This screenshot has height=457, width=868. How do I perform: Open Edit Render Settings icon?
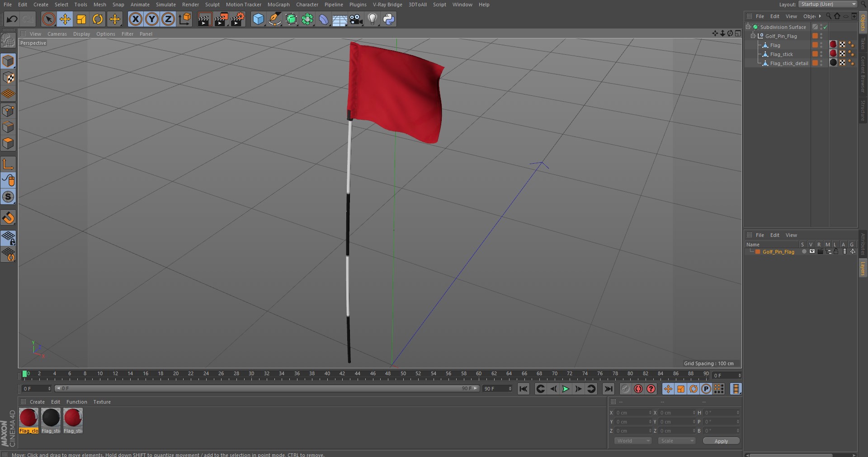click(238, 19)
